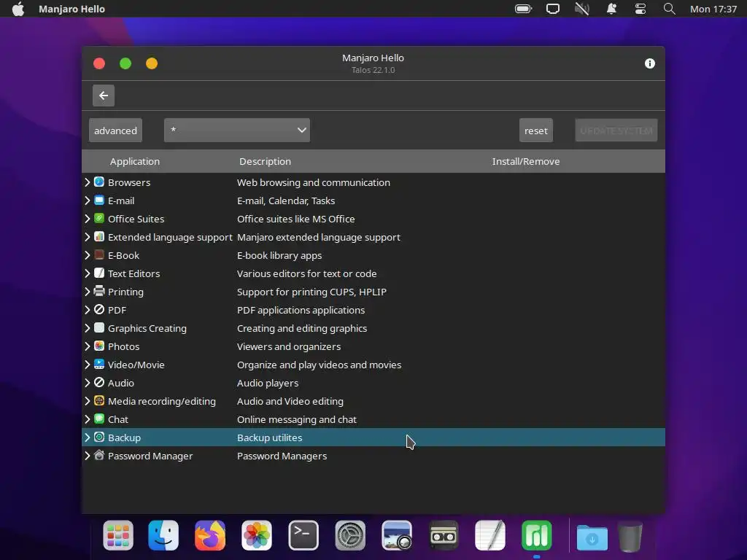Expand the Audio category
The image size is (747, 560).
click(x=88, y=383)
